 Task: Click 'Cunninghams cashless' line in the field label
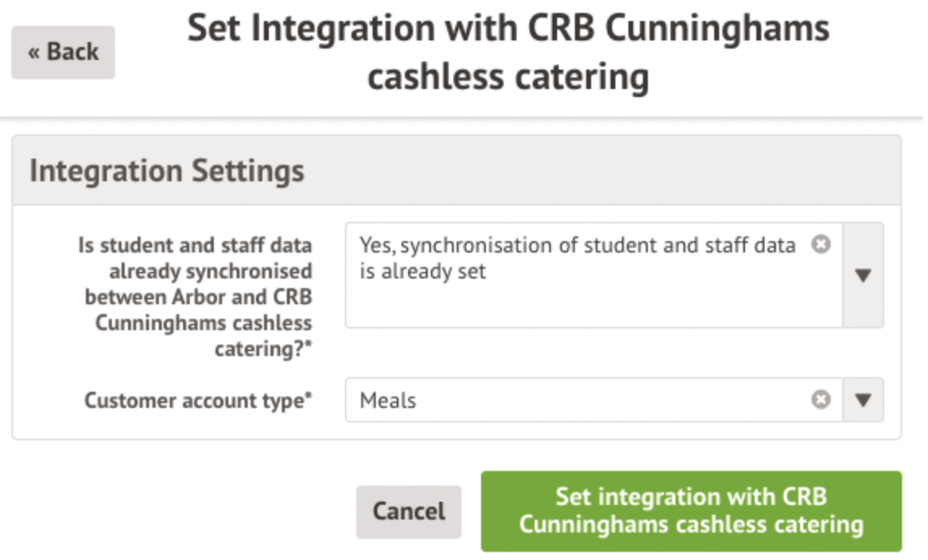202,323
